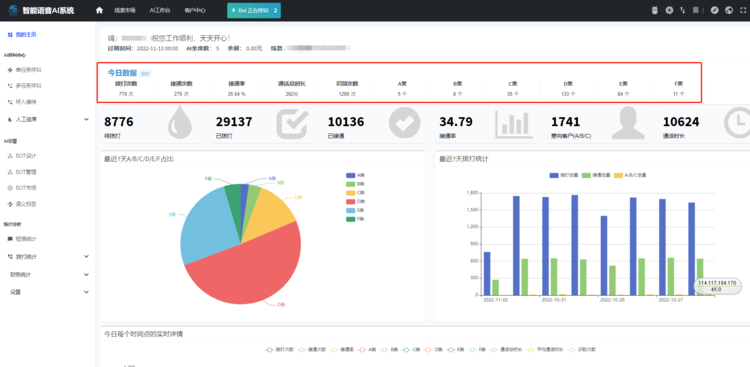This screenshot has height=367, width=750.
Task: Click the blue bar for 2022-11-02
Action: coord(487,273)
